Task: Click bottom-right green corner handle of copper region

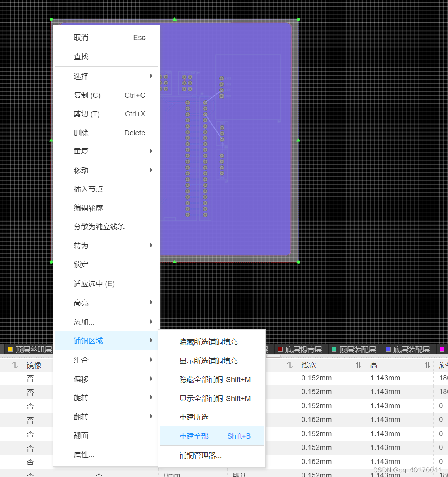Action: (x=298, y=262)
